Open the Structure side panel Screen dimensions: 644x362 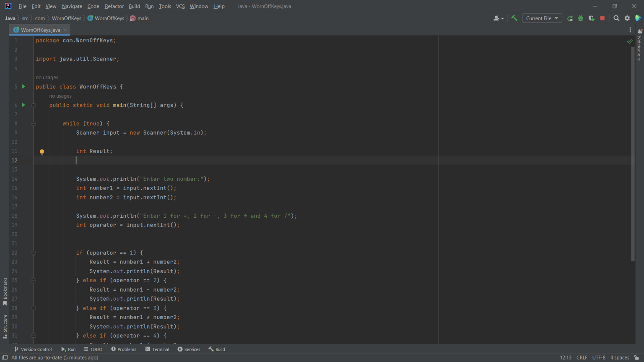5,326
